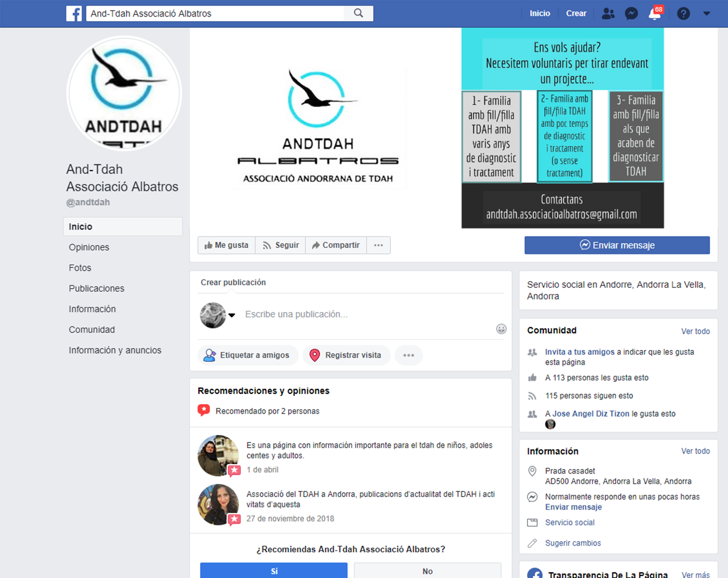Open the Información sidebar section
728x578 pixels.
(x=92, y=309)
